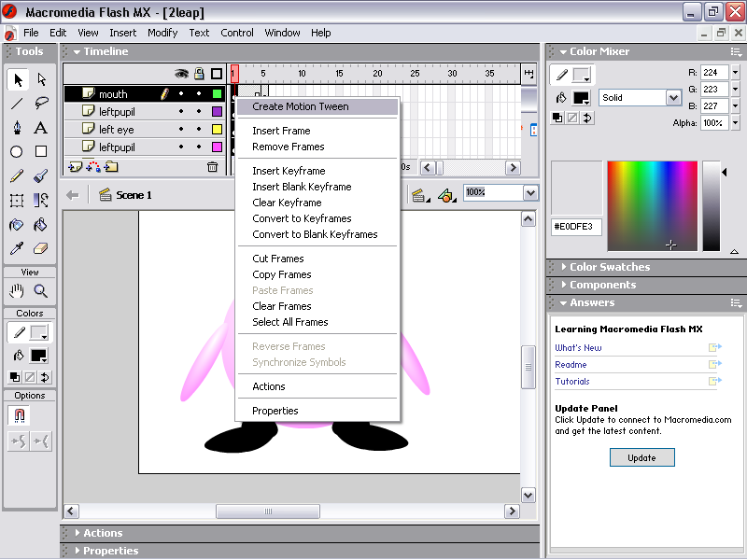Choose Create Motion Tween from context menu
The image size is (747, 560).
(301, 106)
